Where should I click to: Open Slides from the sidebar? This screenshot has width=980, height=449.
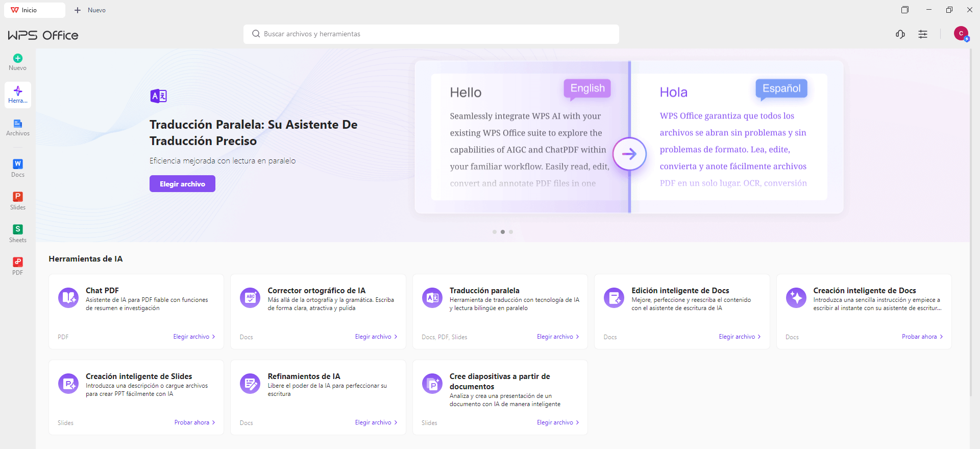[x=18, y=201]
